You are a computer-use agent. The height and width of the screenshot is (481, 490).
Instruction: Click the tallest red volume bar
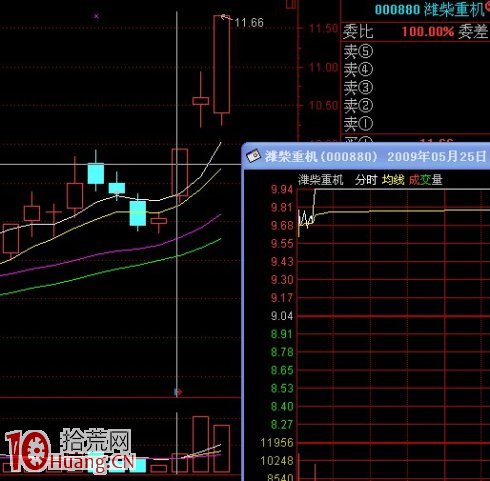[x=201, y=444]
